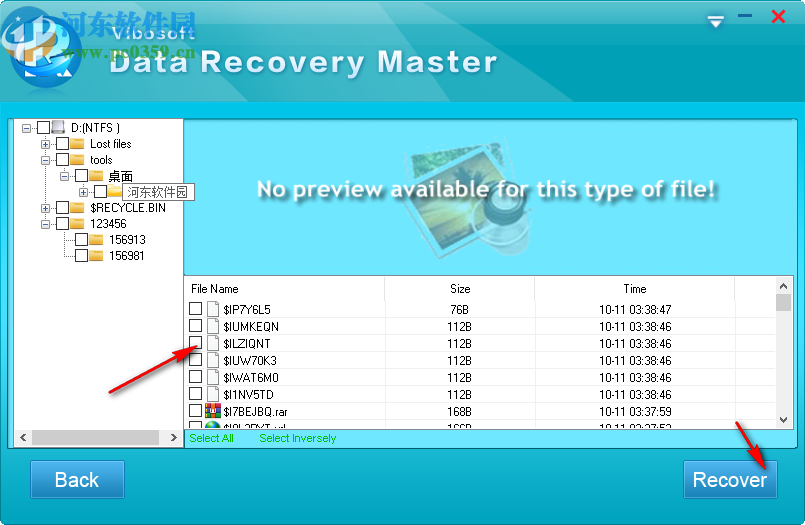Check the Lost files folder checkbox

pos(63,143)
